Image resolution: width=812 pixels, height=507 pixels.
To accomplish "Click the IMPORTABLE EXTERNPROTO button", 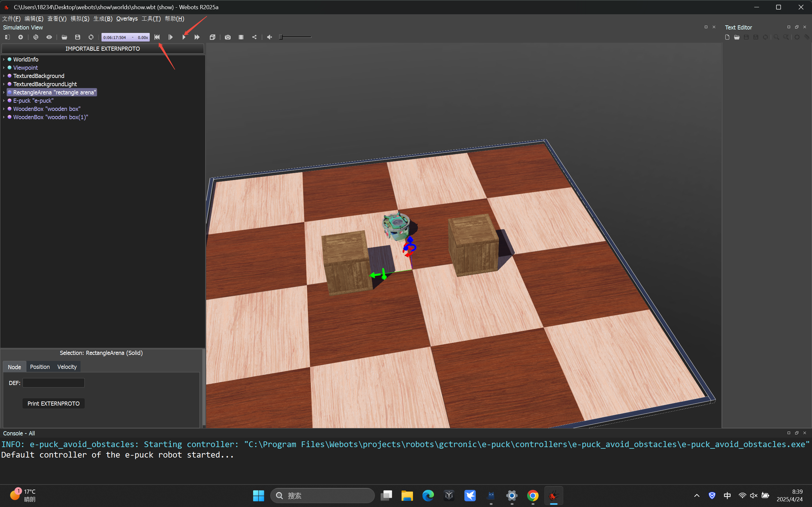I will (103, 48).
